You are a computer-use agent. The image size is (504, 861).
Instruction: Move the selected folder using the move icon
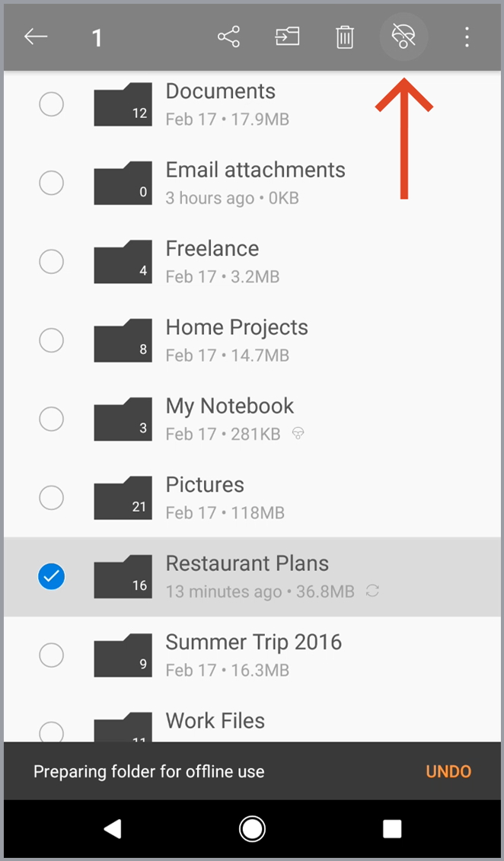(x=286, y=36)
